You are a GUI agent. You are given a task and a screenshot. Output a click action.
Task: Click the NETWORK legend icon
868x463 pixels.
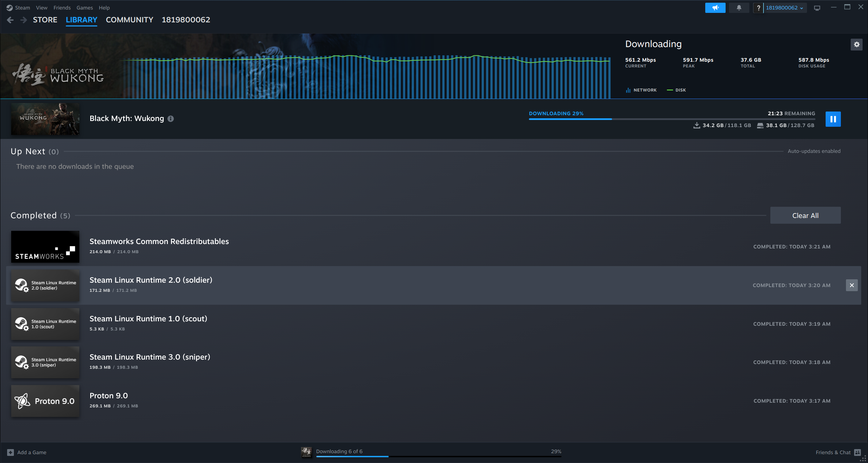628,90
